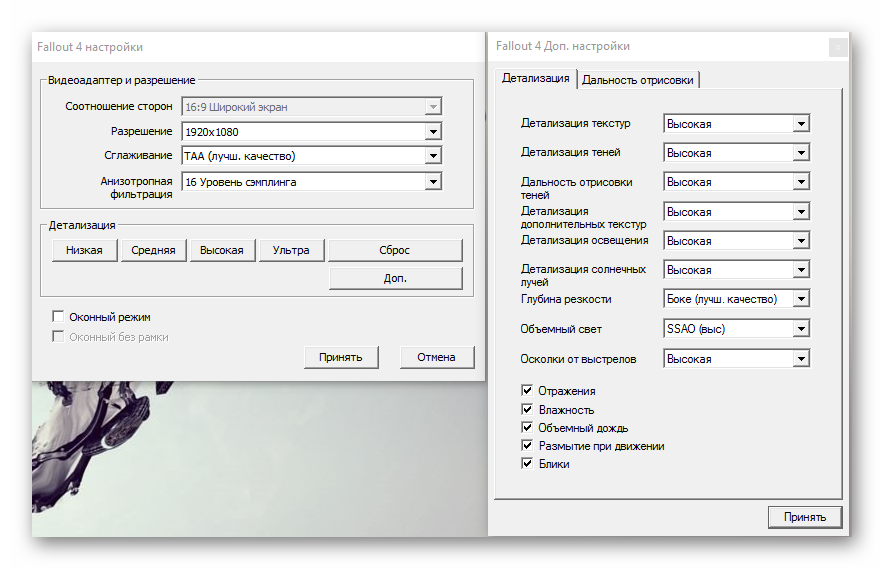Viewport: 884px width, 569px height.
Task: Select the Высокая detail preset button
Action: point(222,250)
